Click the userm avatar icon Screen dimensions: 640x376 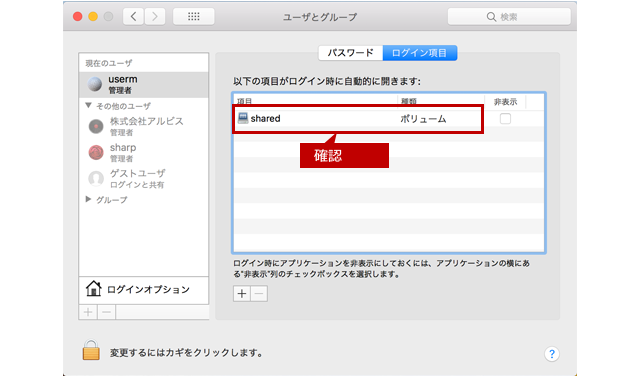tap(95, 84)
